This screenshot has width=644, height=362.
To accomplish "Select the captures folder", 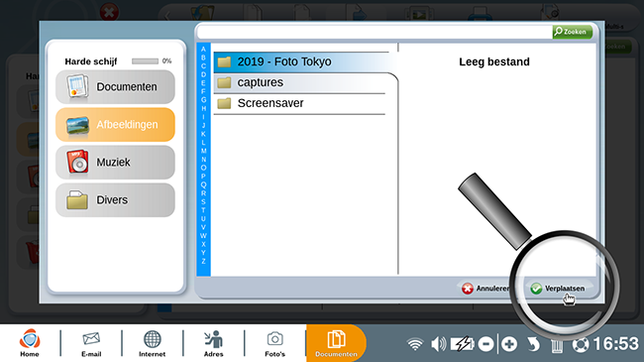I will click(x=300, y=82).
